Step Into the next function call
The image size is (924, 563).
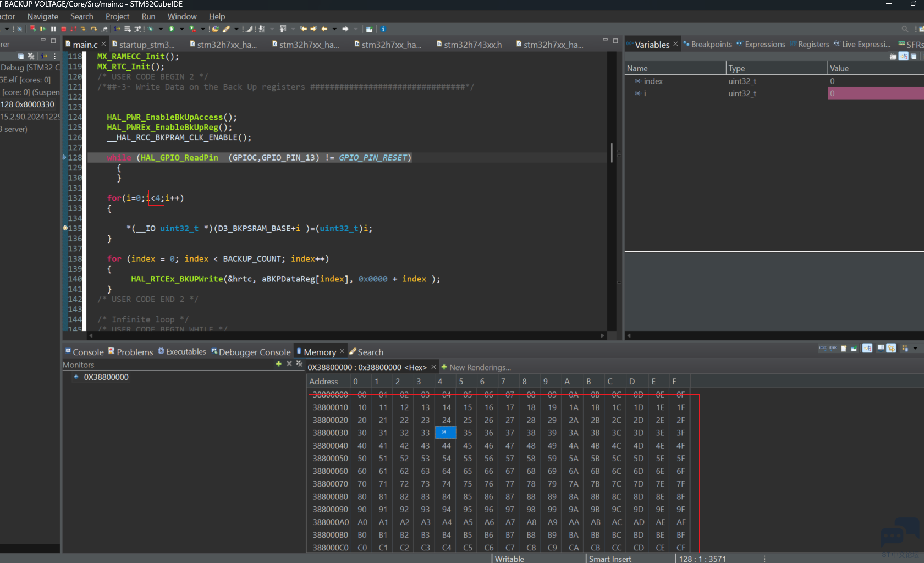[x=83, y=29]
